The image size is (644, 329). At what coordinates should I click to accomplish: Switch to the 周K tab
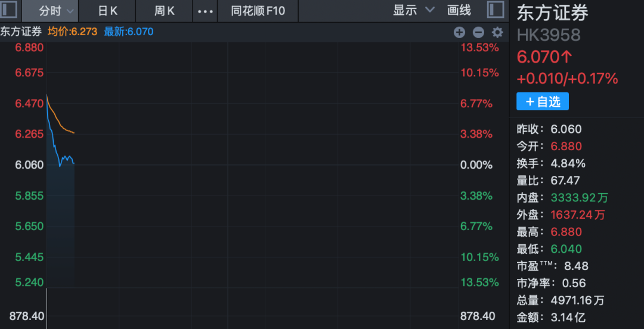(165, 11)
